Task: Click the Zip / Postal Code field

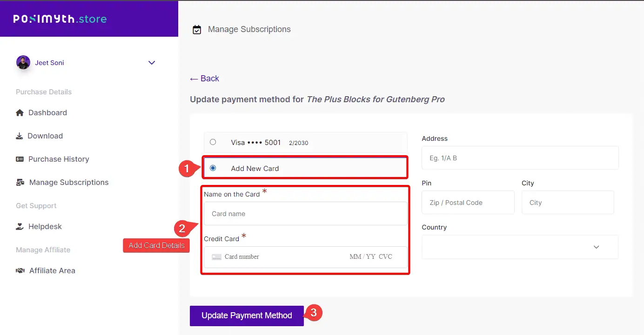Action: click(x=468, y=203)
